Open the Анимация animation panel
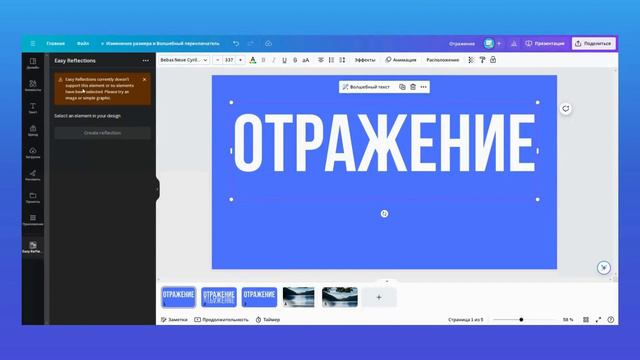Image resolution: width=640 pixels, height=360 pixels. coord(401,60)
